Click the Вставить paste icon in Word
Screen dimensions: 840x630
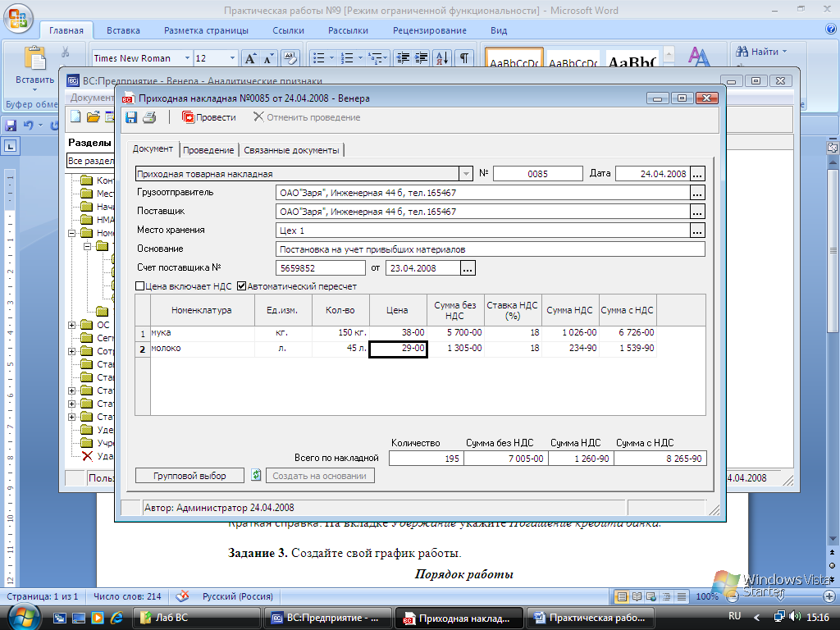tap(34, 58)
